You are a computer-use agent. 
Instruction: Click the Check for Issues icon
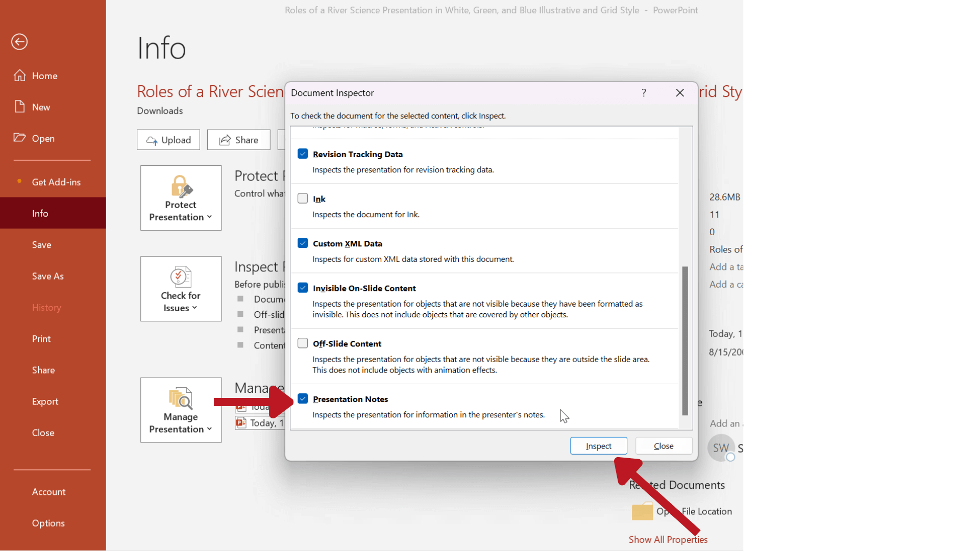[180, 289]
